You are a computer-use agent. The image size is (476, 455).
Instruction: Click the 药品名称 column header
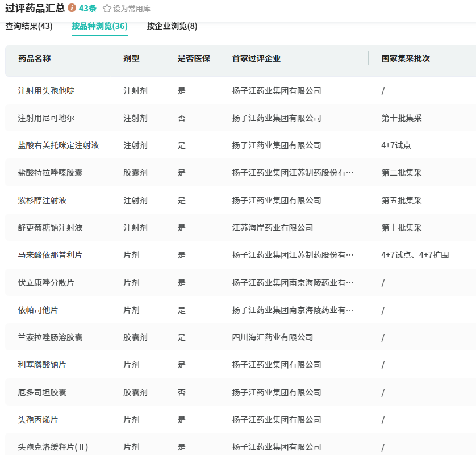click(x=35, y=59)
